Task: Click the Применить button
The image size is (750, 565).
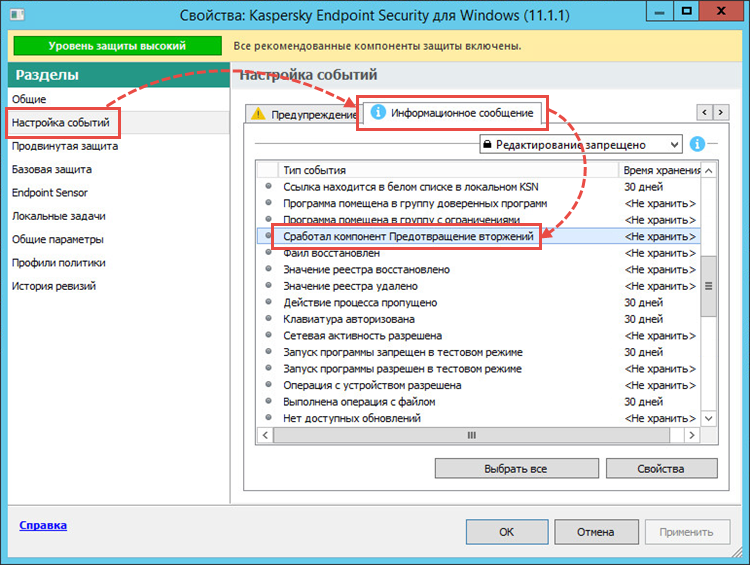Action: tap(686, 532)
